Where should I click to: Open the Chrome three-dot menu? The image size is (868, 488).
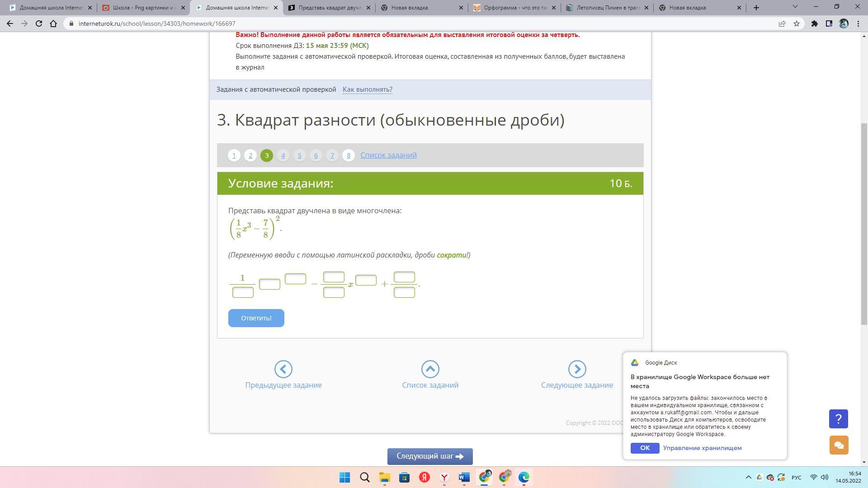pos(858,24)
